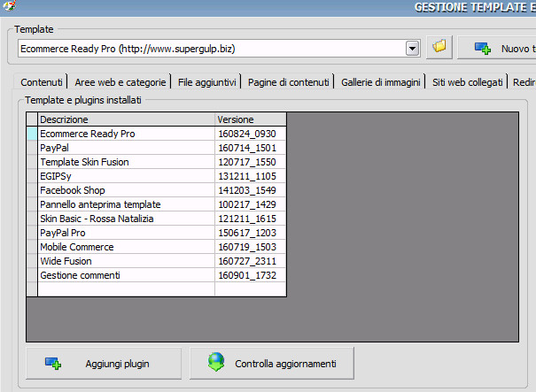Viewport: 536px width, 392px height.
Task: Click the application icon in title bar
Action: coord(8,4)
